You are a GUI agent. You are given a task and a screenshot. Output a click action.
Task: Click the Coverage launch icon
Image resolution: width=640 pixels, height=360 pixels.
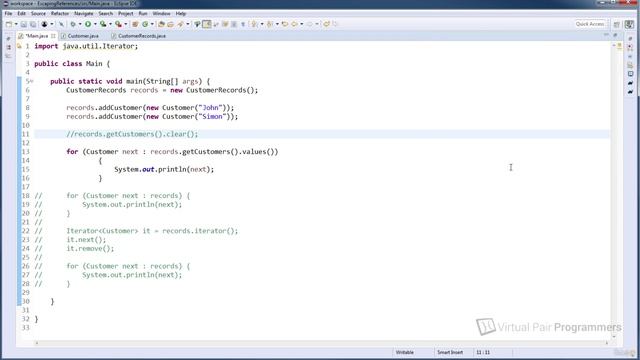[103, 24]
